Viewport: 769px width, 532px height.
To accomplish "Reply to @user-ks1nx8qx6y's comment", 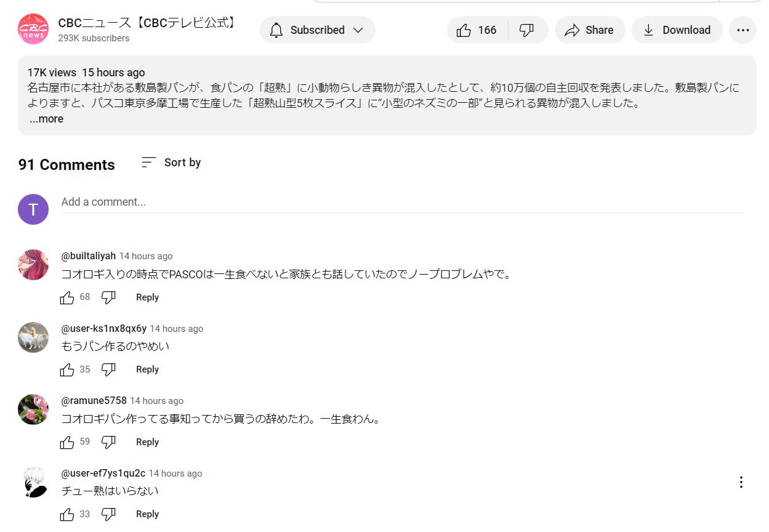I will click(147, 369).
